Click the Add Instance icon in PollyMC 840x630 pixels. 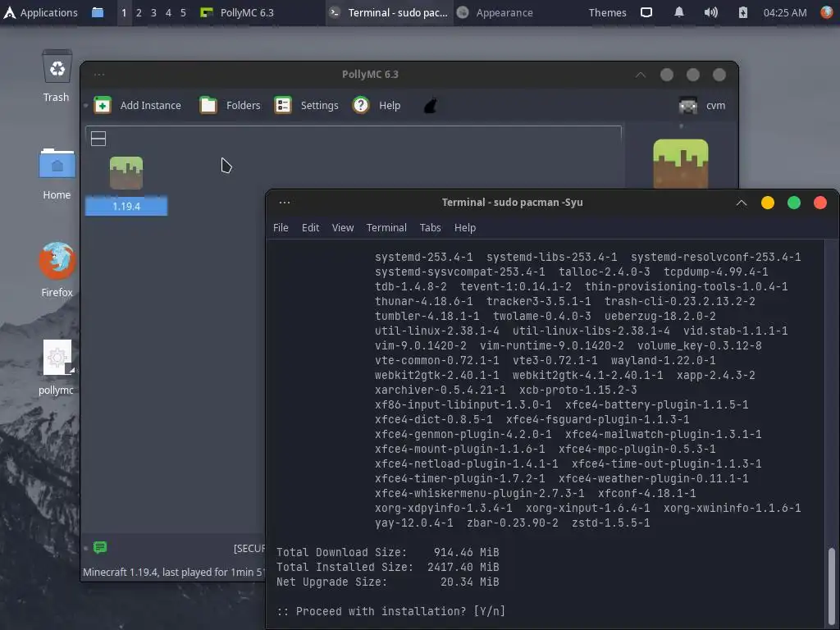(103, 105)
